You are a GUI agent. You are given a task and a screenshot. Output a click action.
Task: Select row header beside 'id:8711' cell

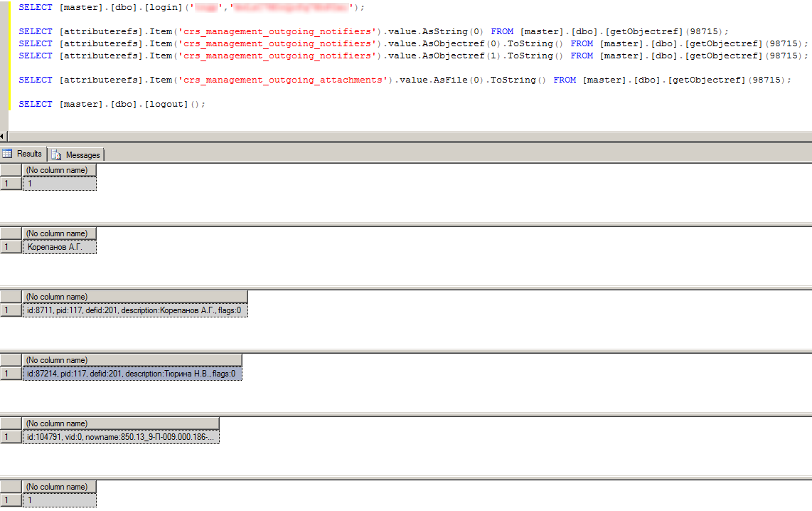point(11,310)
